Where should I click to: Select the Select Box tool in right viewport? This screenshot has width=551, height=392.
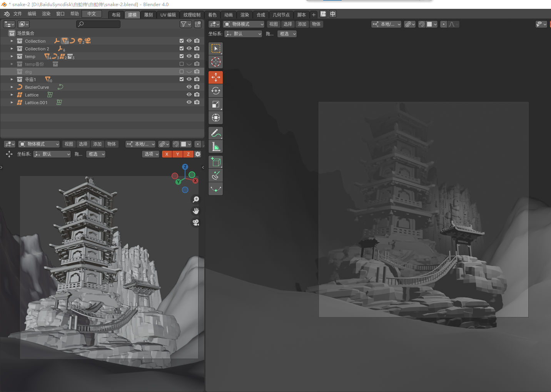coord(216,48)
